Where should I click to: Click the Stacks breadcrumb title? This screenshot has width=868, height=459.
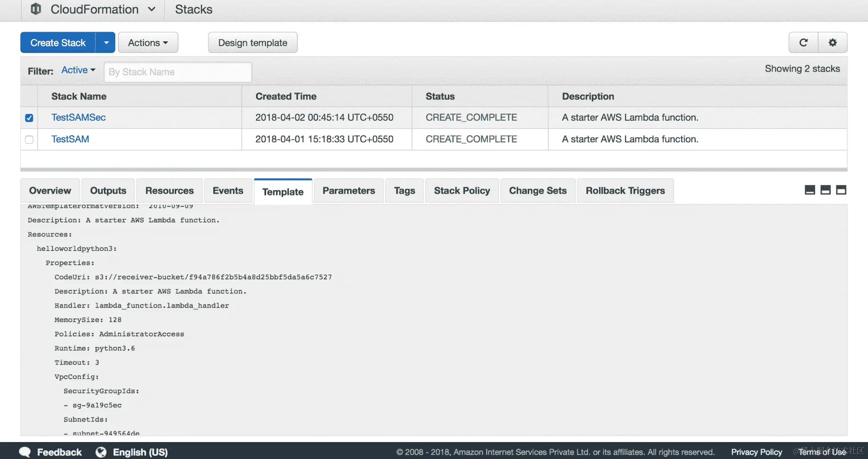(194, 9)
